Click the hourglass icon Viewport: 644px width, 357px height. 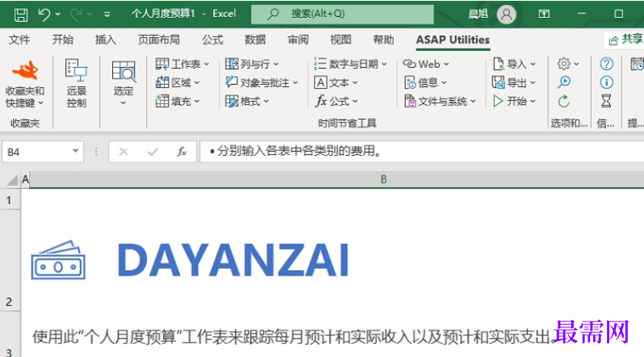606,101
